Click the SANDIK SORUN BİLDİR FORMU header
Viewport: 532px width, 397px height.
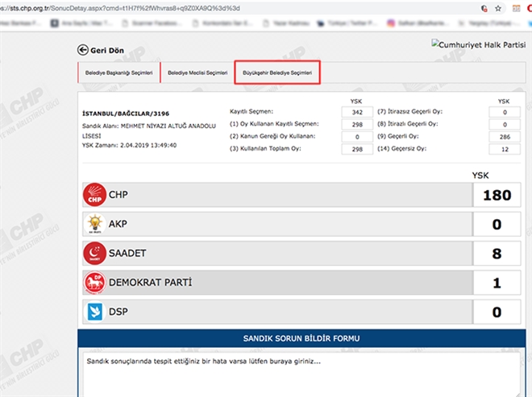click(x=301, y=338)
